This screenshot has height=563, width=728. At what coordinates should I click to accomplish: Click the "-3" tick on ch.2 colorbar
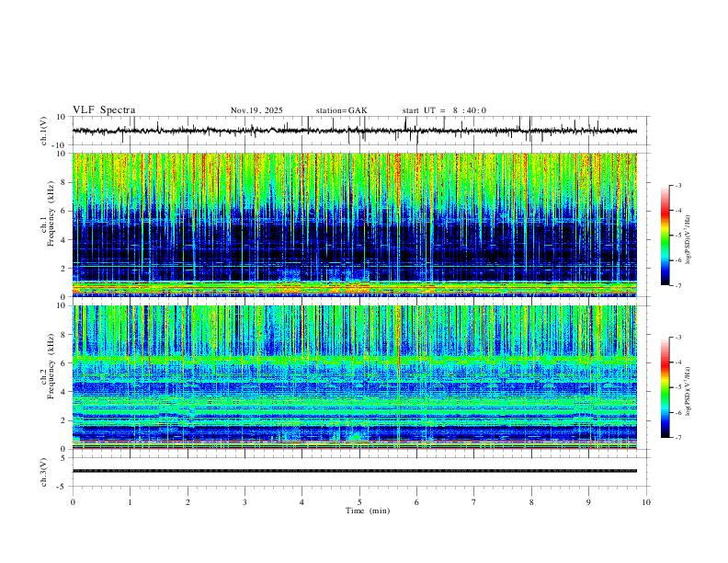tap(677, 338)
